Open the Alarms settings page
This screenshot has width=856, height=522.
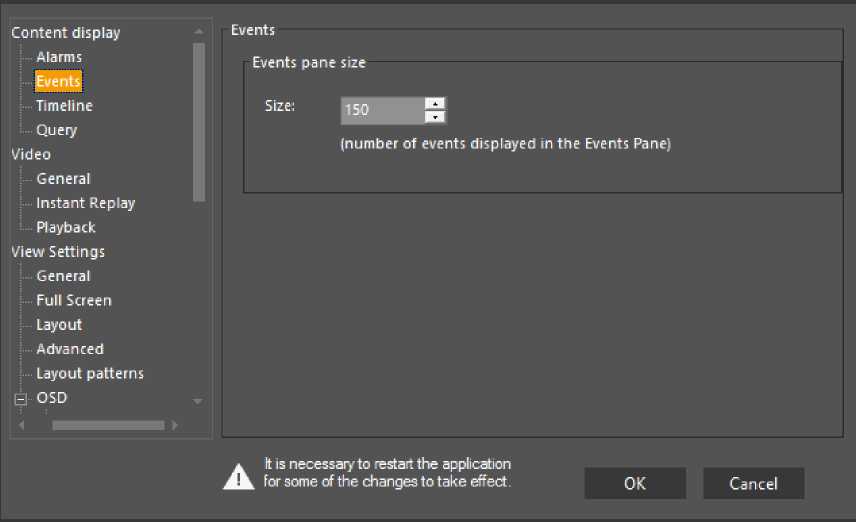pos(59,57)
